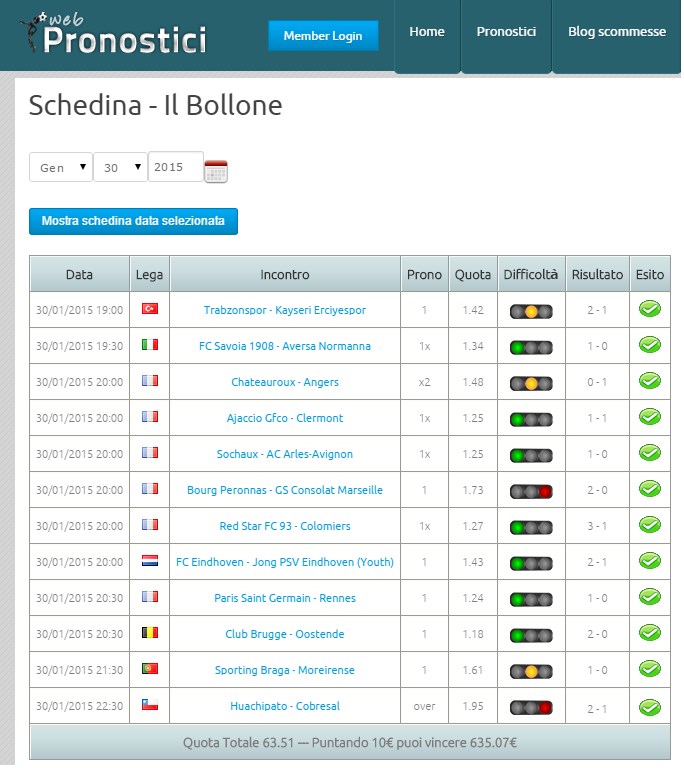Click red difficulty light for Bourg Peronnas match
This screenshot has width=684, height=768.
(x=545, y=491)
